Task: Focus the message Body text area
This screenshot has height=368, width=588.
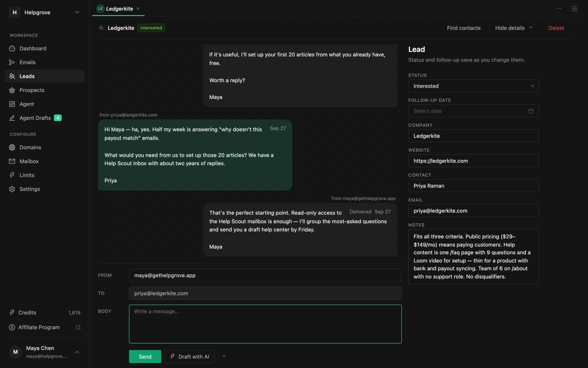Action: click(265, 324)
